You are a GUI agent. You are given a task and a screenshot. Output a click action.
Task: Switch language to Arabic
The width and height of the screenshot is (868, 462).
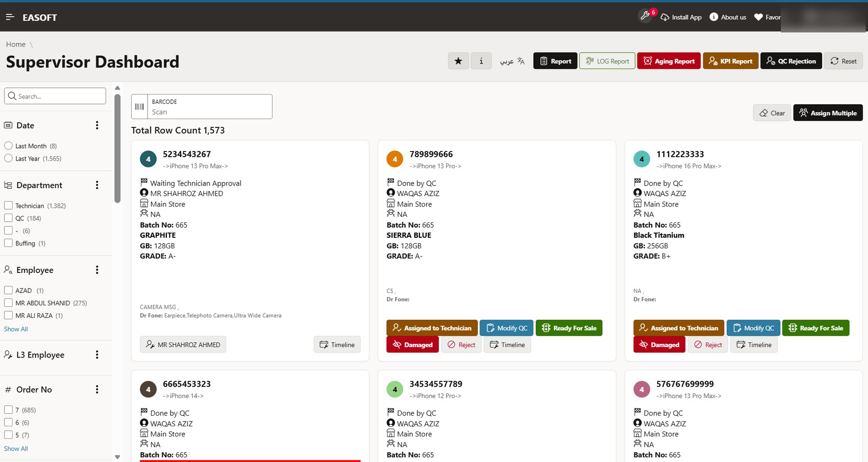pos(512,61)
